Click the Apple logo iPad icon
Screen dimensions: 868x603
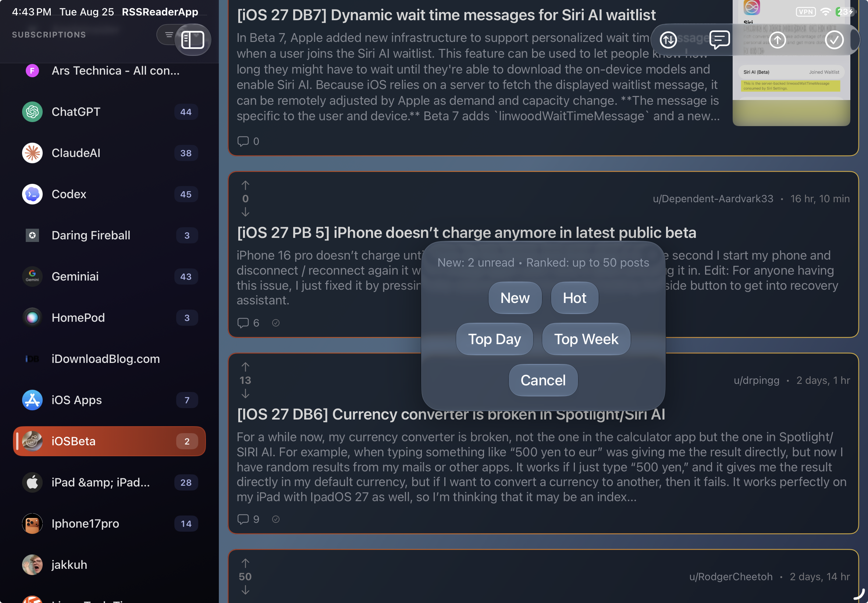click(x=32, y=482)
